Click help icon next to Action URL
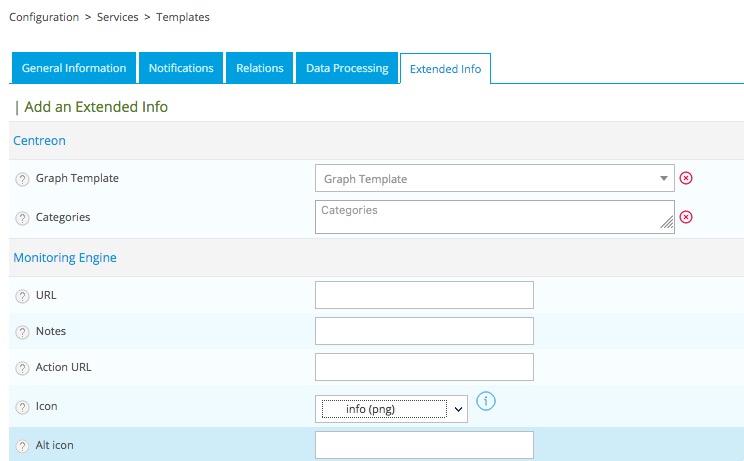 coord(22,368)
